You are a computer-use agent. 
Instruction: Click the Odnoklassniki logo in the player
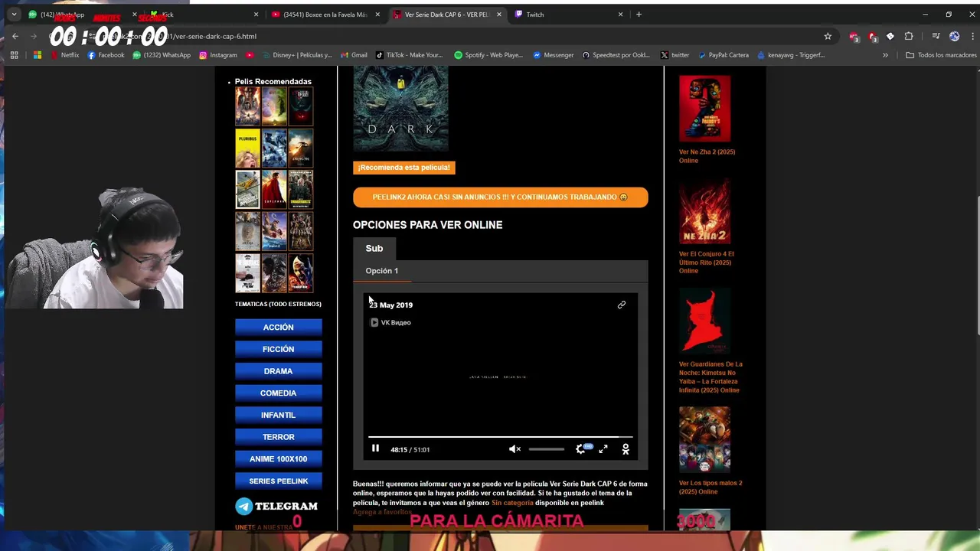(626, 449)
